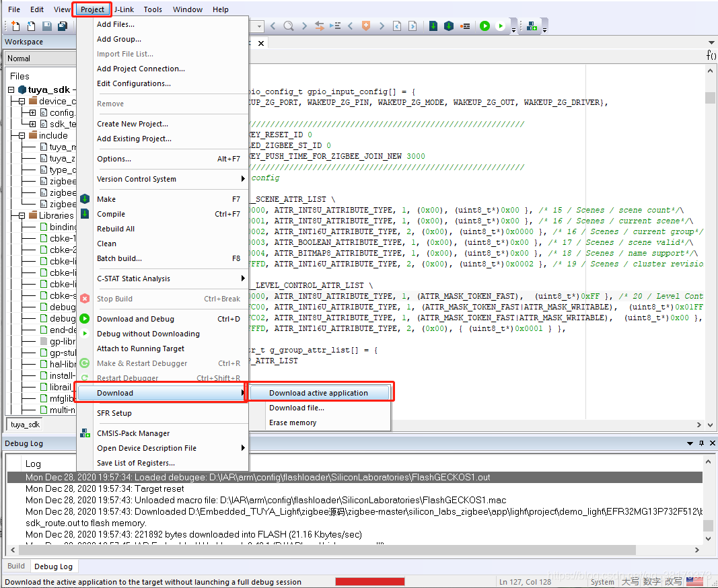Screen dimensions: 718x588
Task: Click Ln 127, Col 128 status entry
Action: click(525, 581)
